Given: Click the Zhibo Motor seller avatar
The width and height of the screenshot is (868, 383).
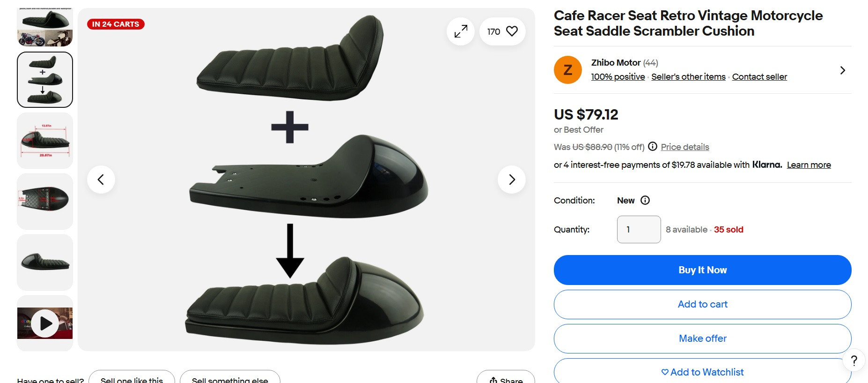Looking at the screenshot, I should [567, 70].
